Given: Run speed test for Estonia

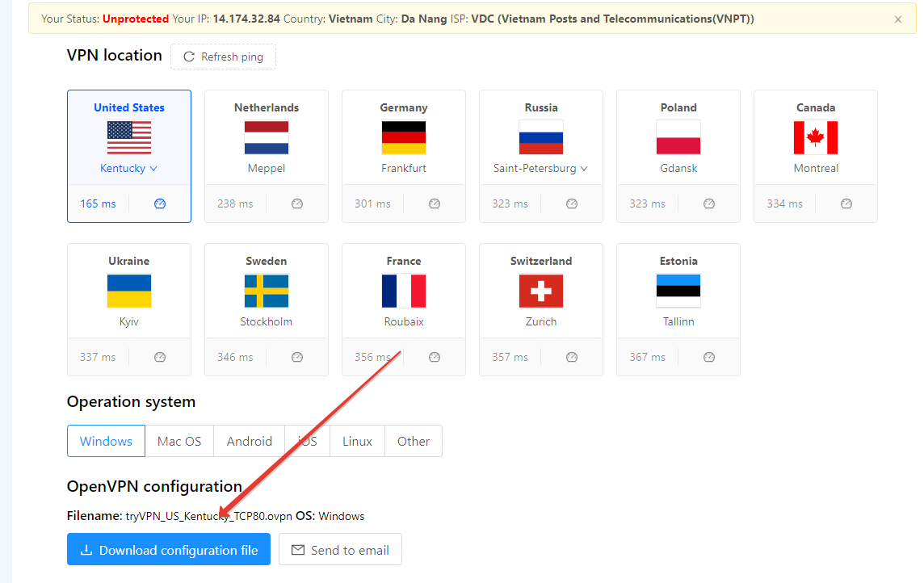Looking at the screenshot, I should [709, 357].
